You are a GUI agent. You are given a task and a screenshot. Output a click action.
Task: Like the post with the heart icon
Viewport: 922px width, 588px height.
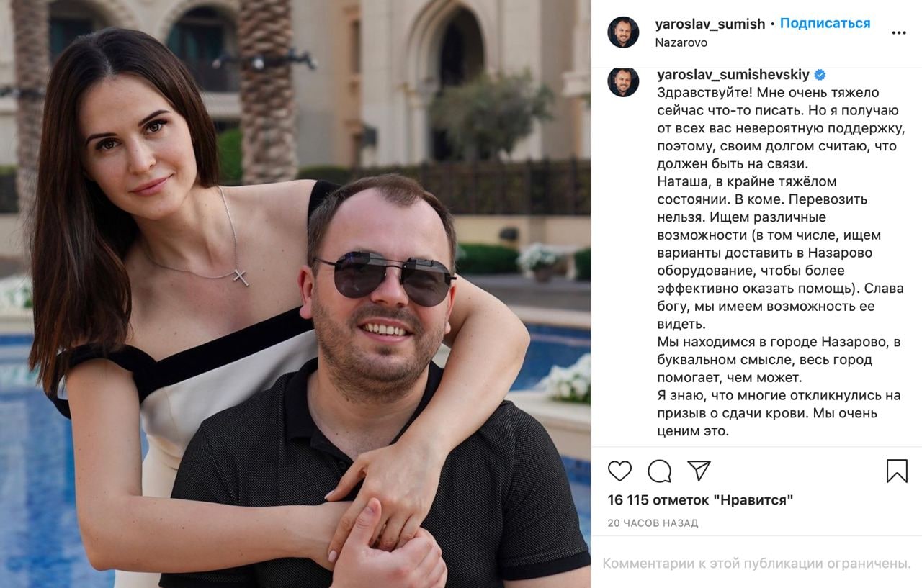619,471
